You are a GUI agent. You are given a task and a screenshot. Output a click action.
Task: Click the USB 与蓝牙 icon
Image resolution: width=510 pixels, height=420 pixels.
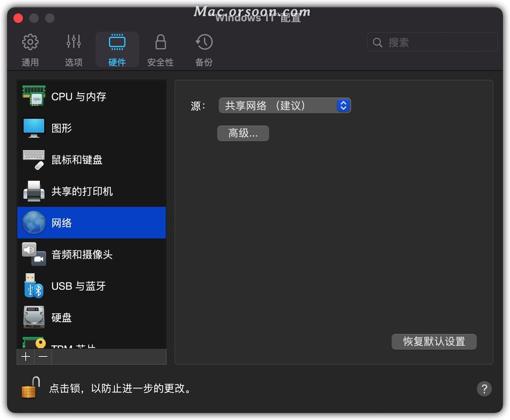pyautogui.click(x=34, y=286)
